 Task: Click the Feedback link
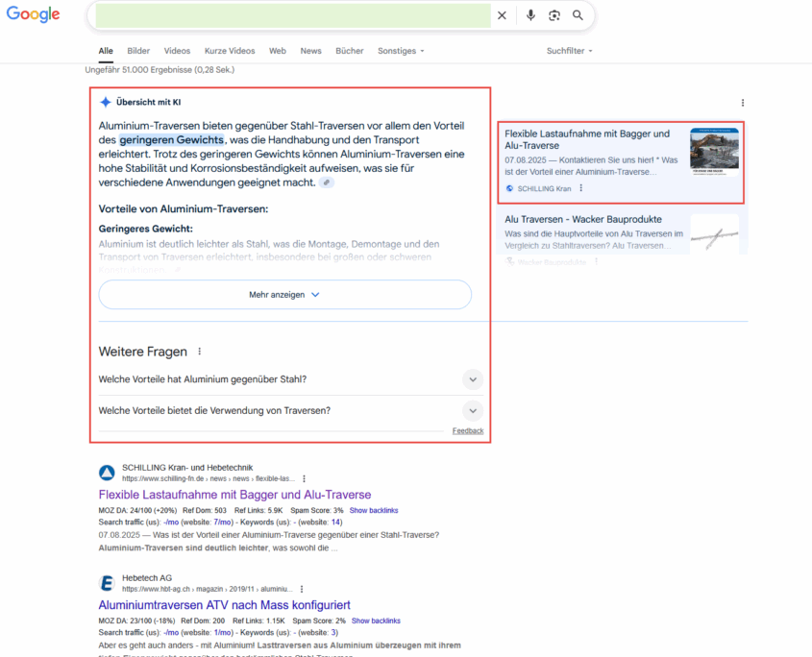click(468, 430)
